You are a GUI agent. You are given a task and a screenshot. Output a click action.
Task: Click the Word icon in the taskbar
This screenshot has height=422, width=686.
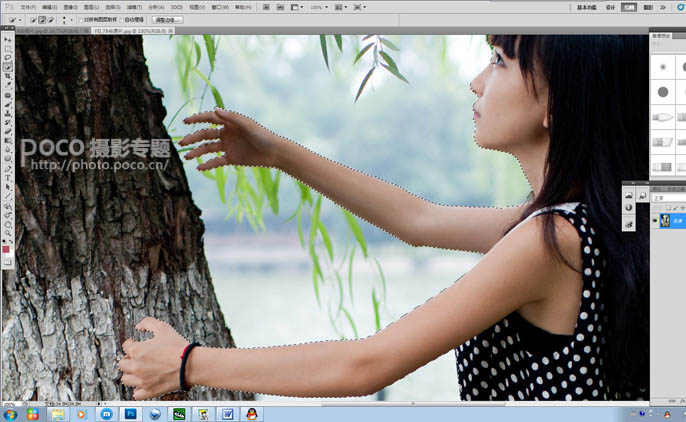coord(226,412)
